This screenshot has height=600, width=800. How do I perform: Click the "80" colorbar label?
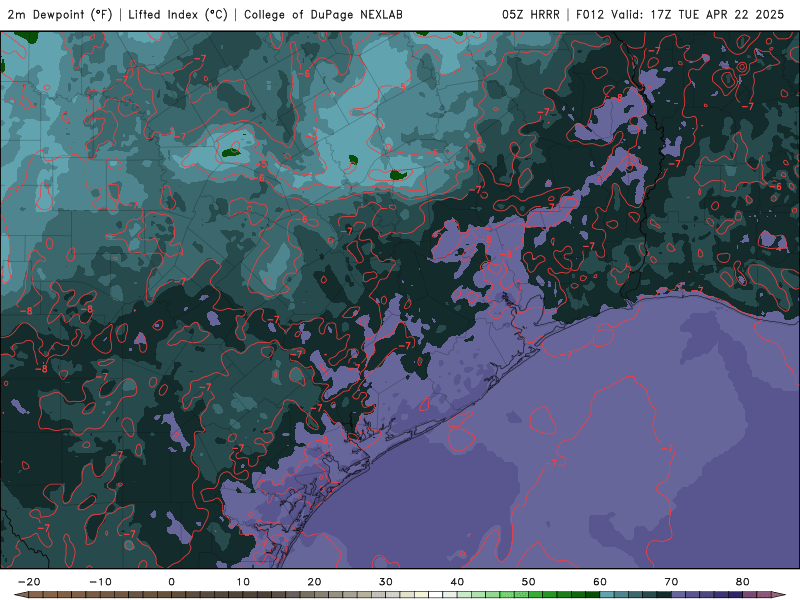[x=743, y=582]
